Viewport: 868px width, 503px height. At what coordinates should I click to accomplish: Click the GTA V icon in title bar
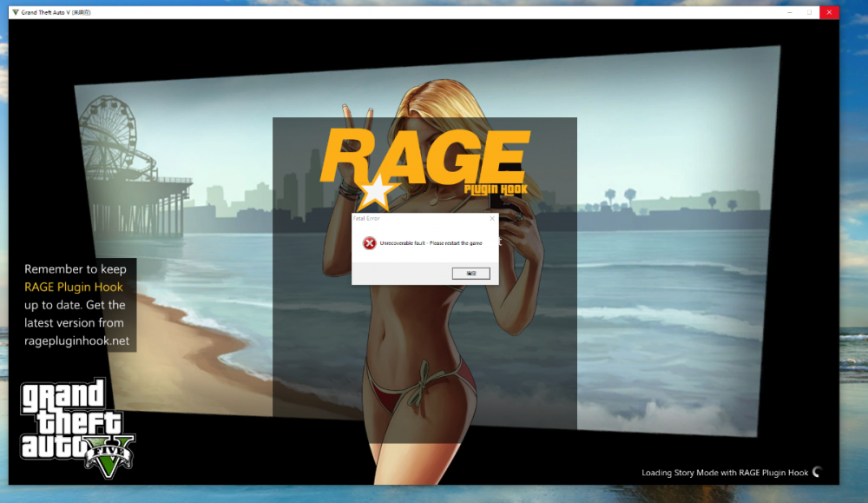(x=16, y=12)
